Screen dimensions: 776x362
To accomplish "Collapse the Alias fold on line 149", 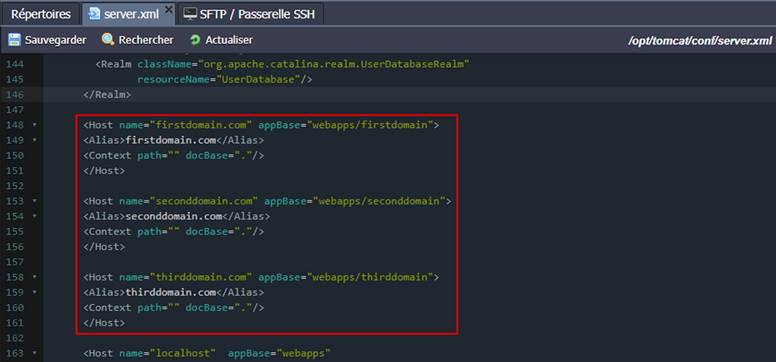I will coord(35,141).
